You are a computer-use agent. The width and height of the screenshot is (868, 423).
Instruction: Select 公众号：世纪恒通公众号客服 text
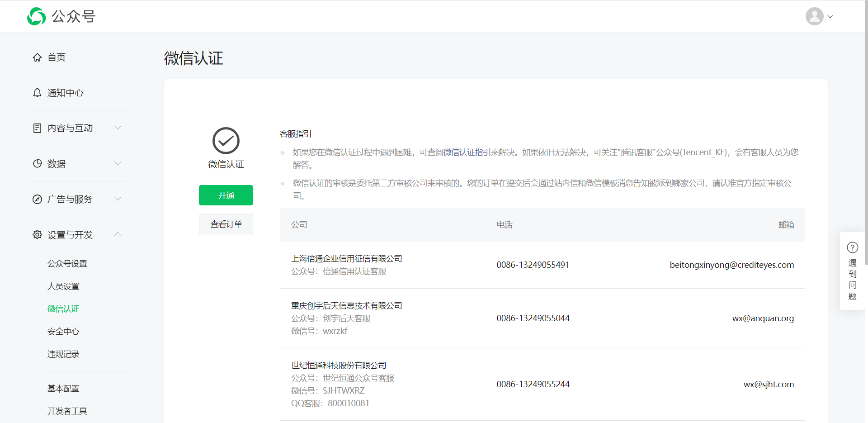coord(343,378)
